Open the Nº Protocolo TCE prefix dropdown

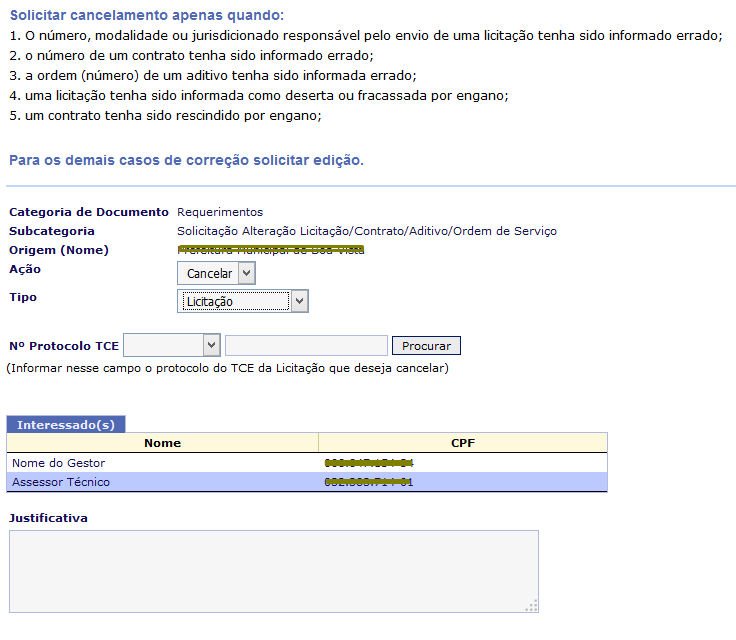tap(171, 345)
